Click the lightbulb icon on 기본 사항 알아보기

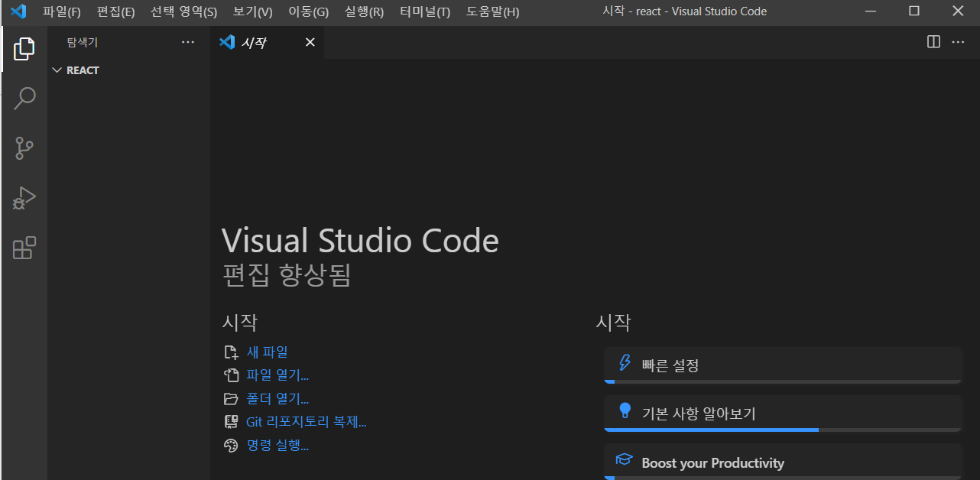point(625,410)
